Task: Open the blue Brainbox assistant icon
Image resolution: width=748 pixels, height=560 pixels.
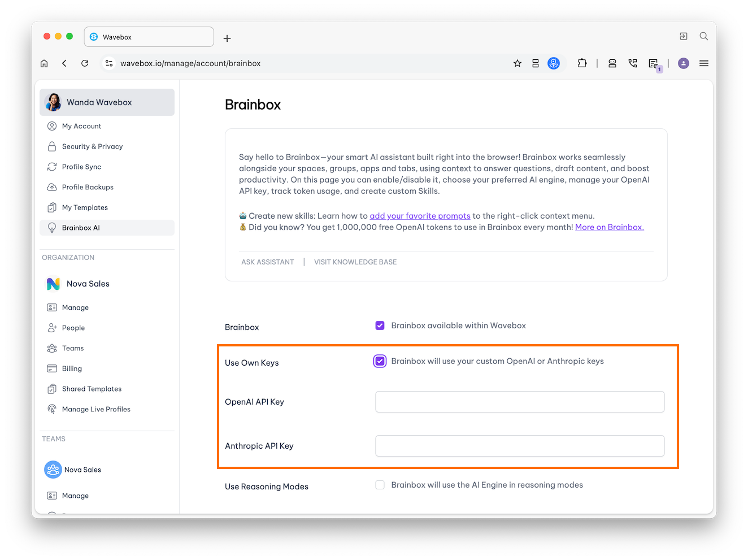Action: click(x=554, y=63)
